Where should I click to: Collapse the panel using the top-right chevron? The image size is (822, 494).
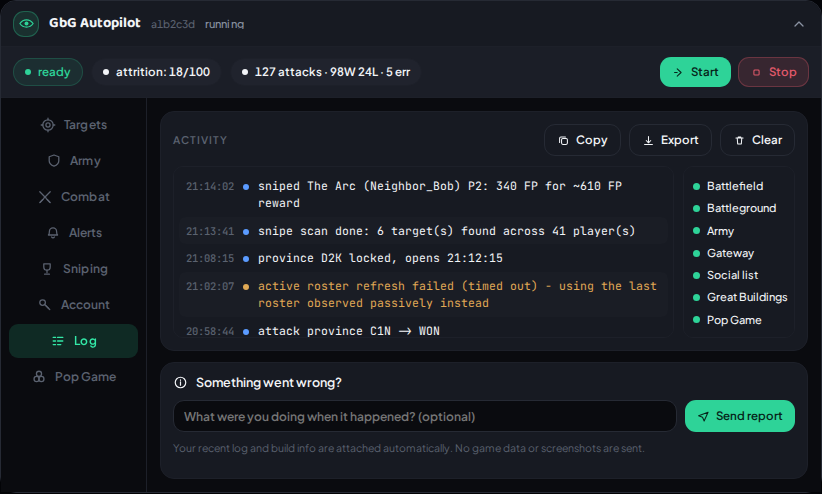coord(798,24)
